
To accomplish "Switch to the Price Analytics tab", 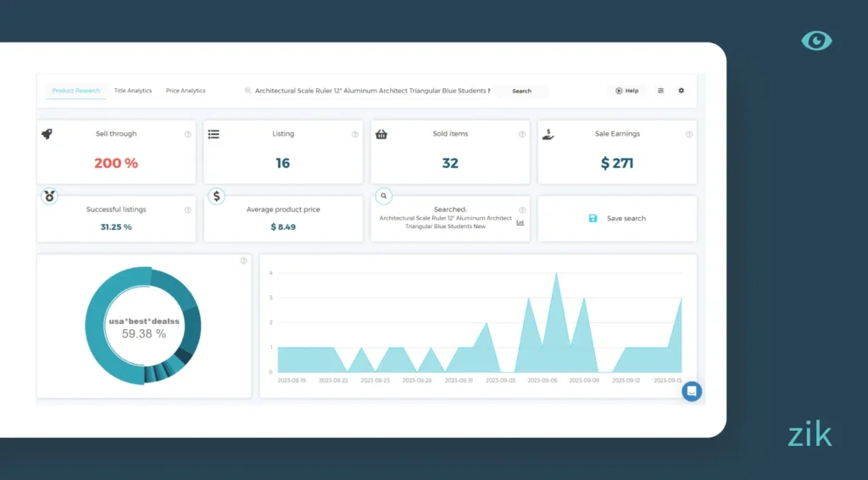I will 186,91.
